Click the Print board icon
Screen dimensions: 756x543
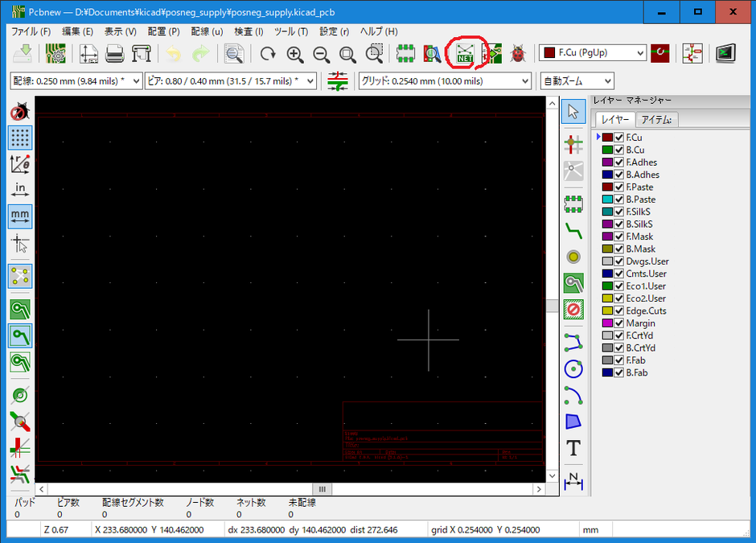pyautogui.click(x=115, y=54)
